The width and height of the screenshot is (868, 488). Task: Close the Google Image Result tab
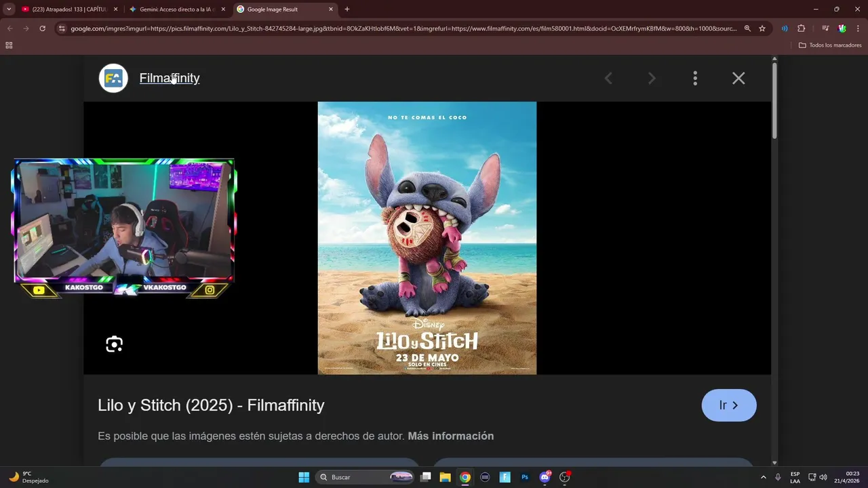click(x=331, y=9)
